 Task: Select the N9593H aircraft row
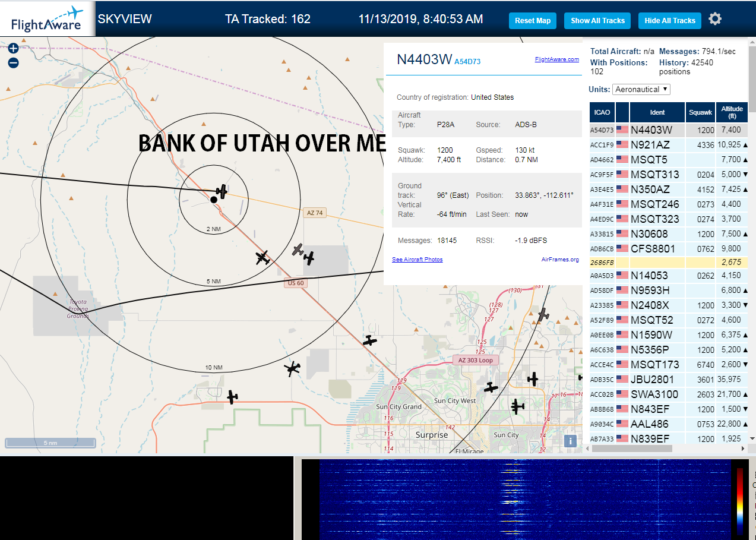click(x=669, y=290)
